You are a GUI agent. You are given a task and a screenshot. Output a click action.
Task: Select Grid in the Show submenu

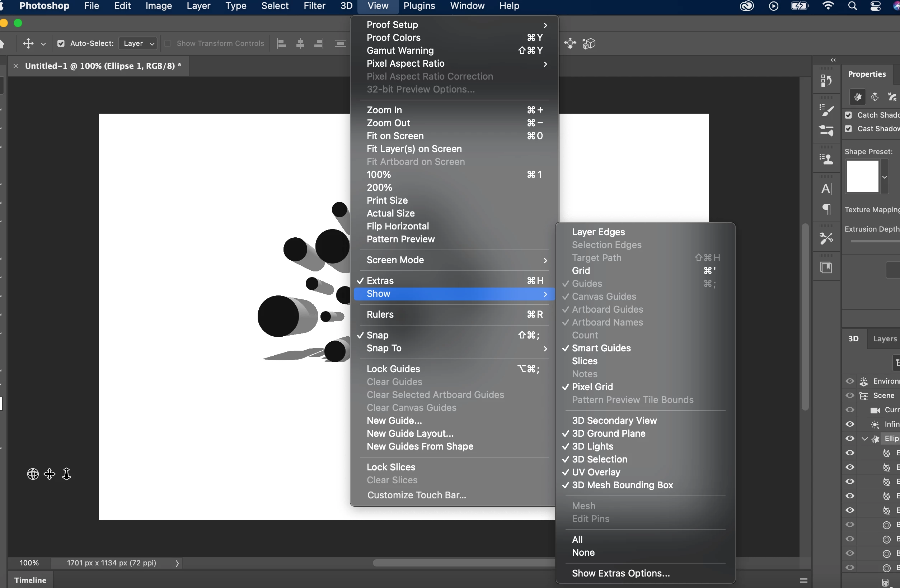581,271
